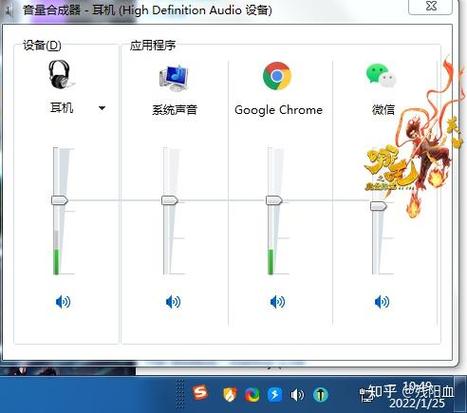Click the 微信 volume slider handle

pyautogui.click(x=378, y=206)
